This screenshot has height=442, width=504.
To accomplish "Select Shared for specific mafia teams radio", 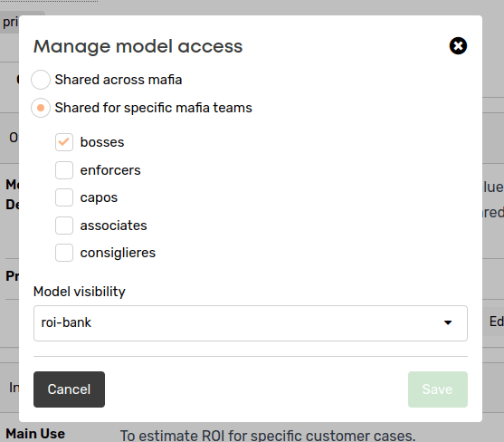I will 41,108.
